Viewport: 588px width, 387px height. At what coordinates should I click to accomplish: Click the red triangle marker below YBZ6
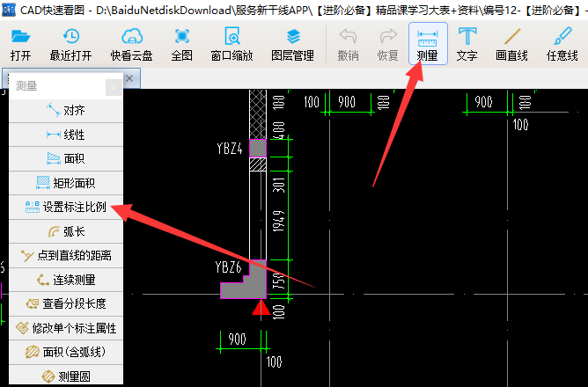pos(261,307)
